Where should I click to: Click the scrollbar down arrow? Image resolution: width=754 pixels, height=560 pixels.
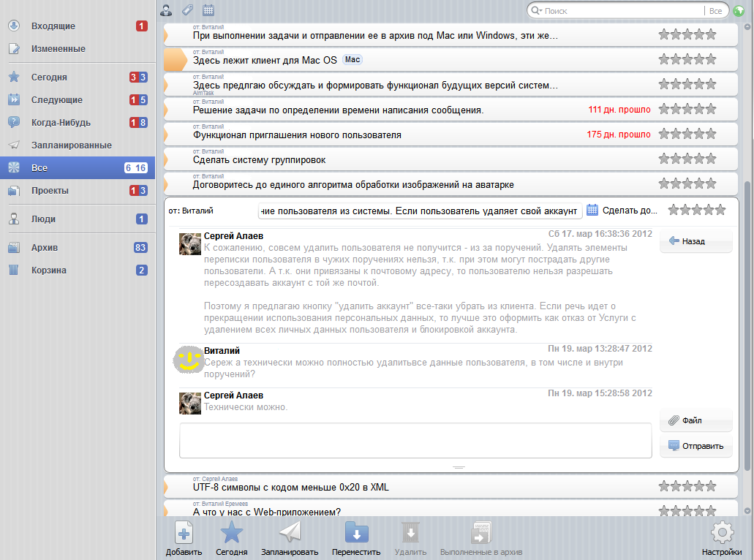[x=747, y=511]
